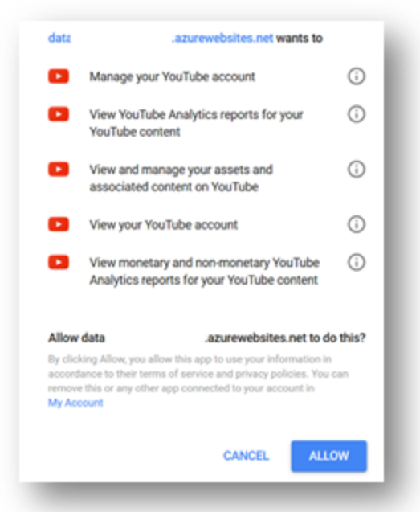Open info for View YouTube Analytics reports
This screenshot has height=512, width=420.
pyautogui.click(x=356, y=114)
